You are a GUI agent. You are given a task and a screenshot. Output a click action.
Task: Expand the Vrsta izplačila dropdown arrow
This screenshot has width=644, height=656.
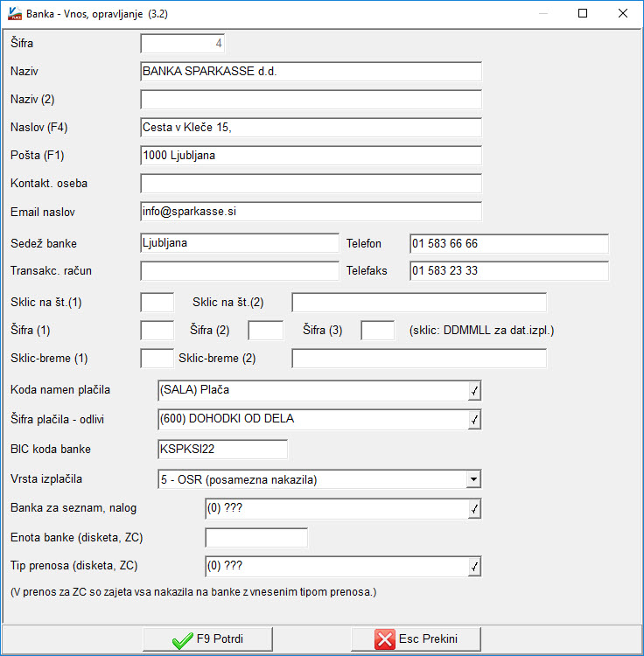(x=473, y=479)
